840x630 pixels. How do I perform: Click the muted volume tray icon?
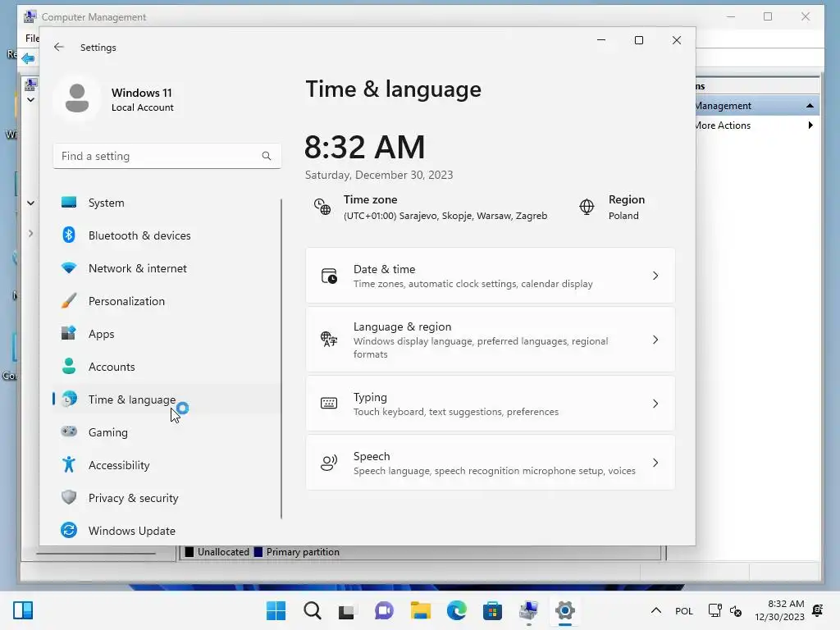(x=736, y=610)
